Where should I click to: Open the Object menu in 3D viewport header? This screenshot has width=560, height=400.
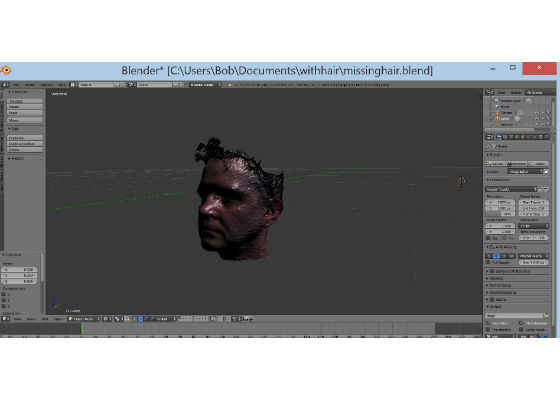click(59, 319)
